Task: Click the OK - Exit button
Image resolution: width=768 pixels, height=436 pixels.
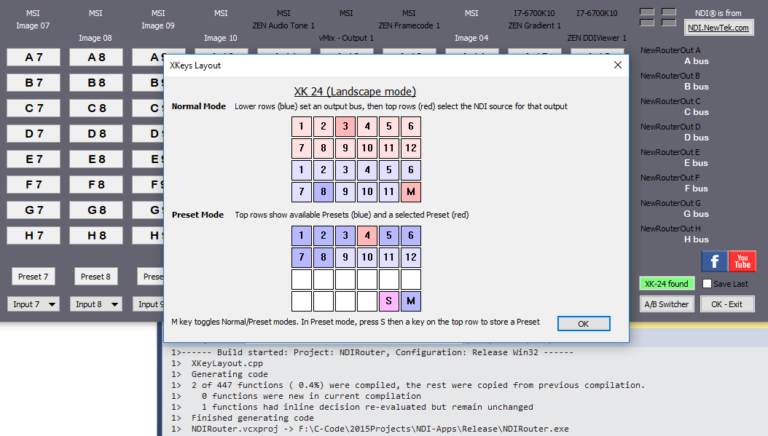Action: (727, 304)
